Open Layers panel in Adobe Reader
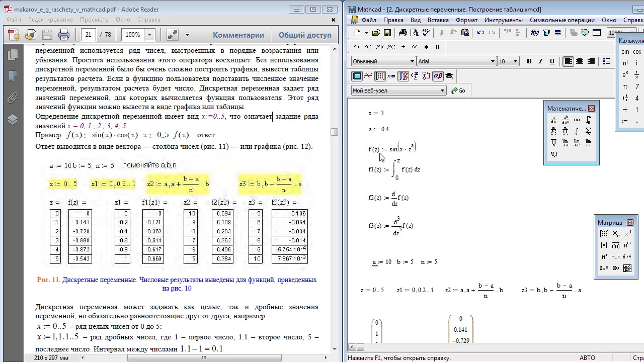 (13, 120)
